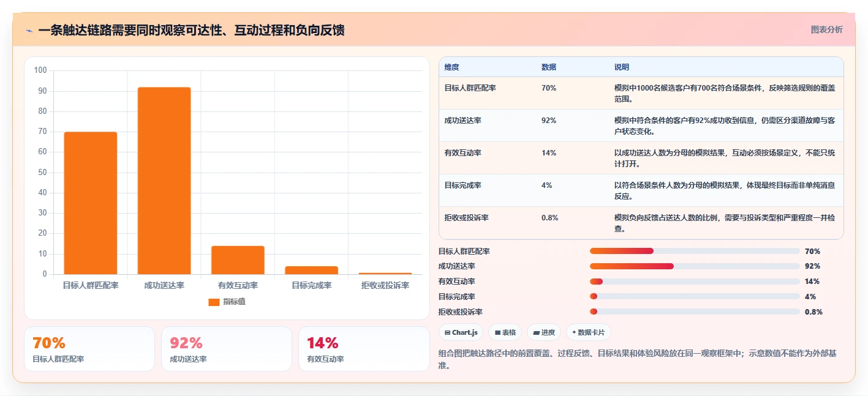Click the 目标完成率 bar in the chart
Screen dimensions: 868x396
311,270
